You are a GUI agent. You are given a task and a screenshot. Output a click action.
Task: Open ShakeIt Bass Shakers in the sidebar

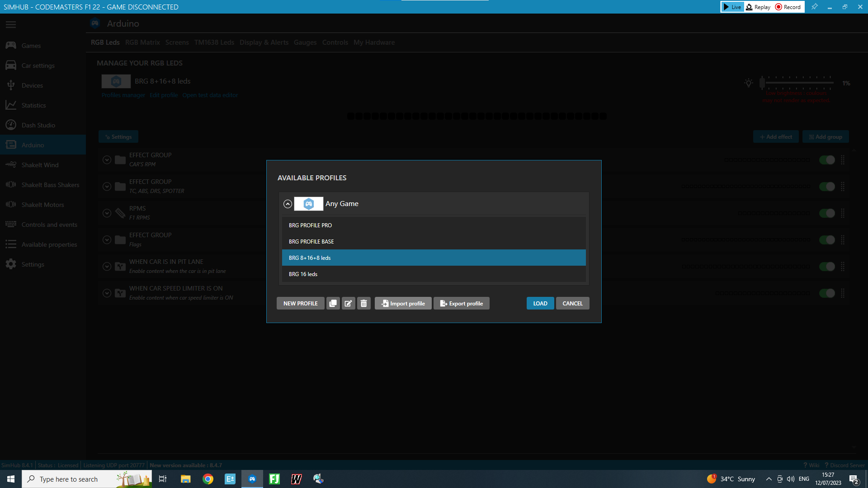tap(43, 185)
